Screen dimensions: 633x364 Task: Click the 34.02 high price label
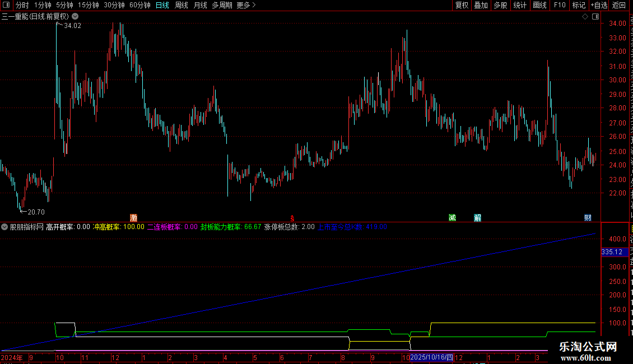point(73,26)
